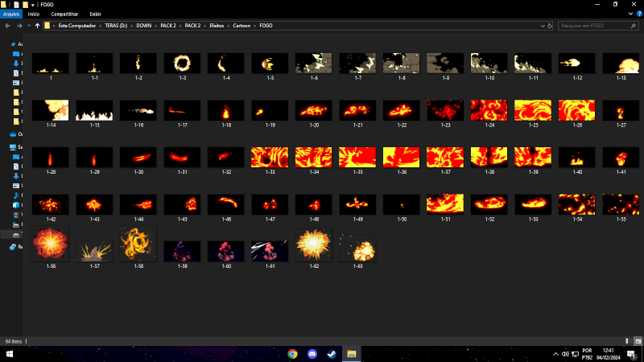Open the recent locations dropdown arrow

(28, 26)
